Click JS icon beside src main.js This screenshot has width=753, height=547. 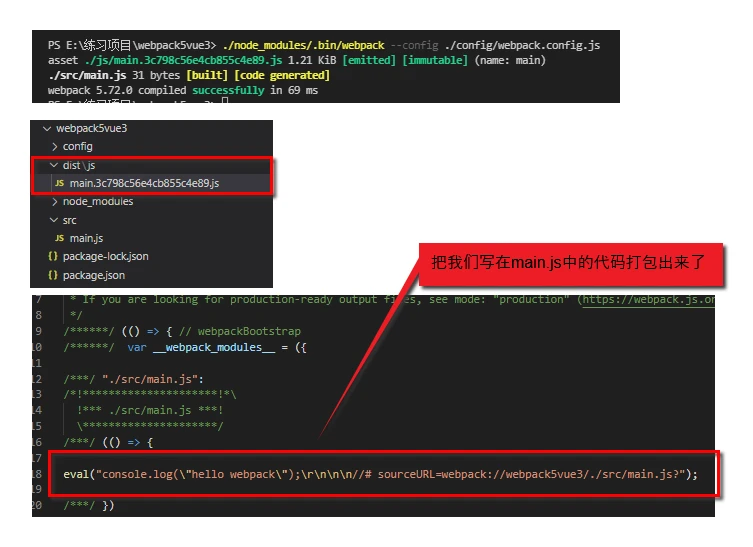[60, 238]
